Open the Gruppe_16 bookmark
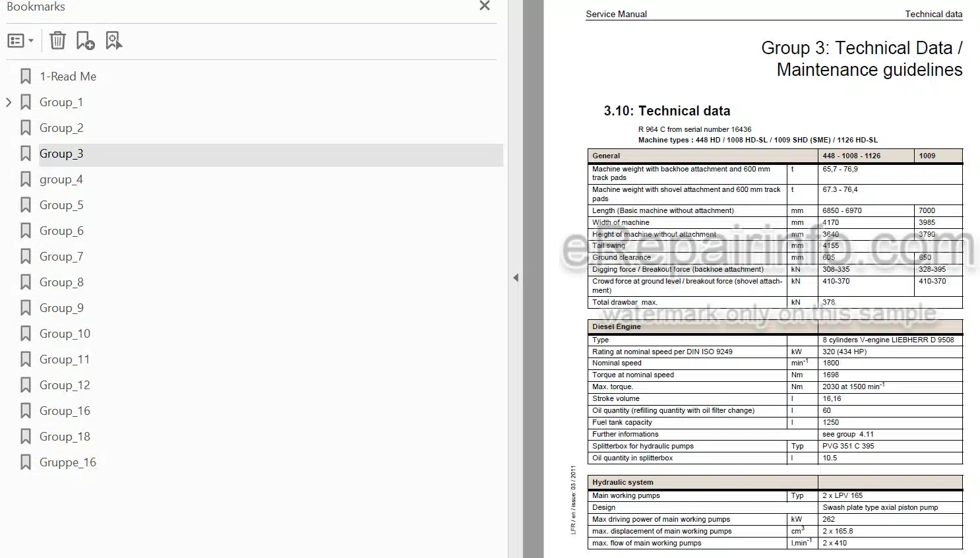The width and height of the screenshot is (980, 558). coord(68,462)
